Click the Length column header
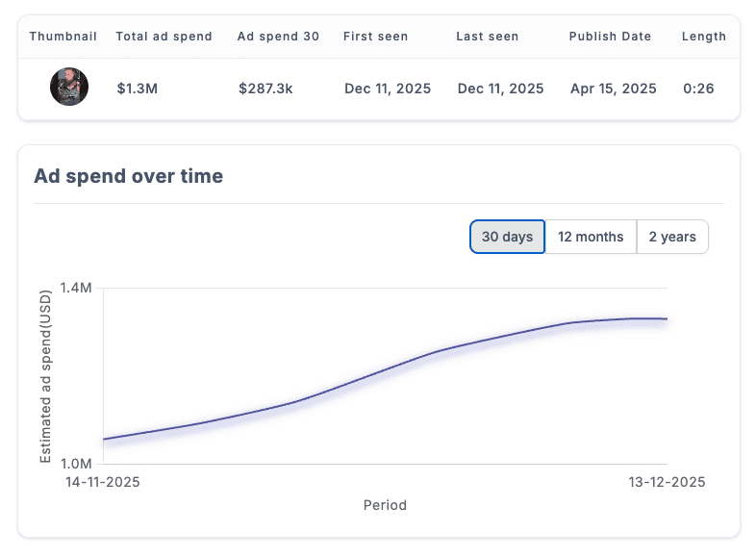Image resolution: width=756 pixels, height=558 pixels. (703, 37)
